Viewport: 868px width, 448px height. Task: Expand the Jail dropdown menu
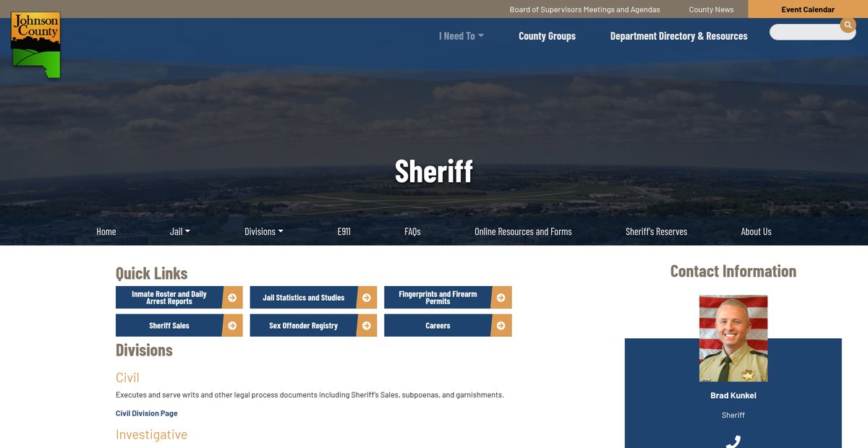180,232
